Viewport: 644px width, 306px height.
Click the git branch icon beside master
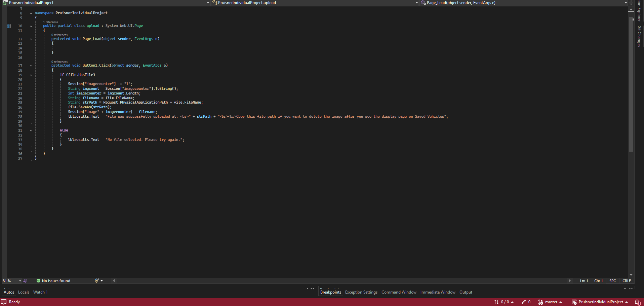[540, 302]
